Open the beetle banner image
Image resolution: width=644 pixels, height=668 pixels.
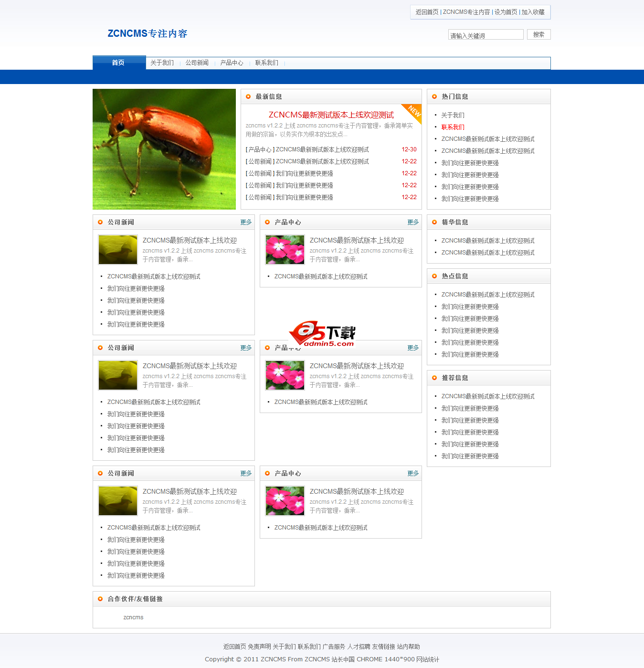click(164, 149)
